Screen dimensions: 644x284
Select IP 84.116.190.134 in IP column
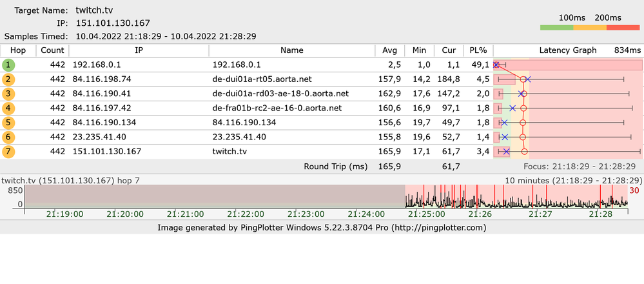[104, 123]
